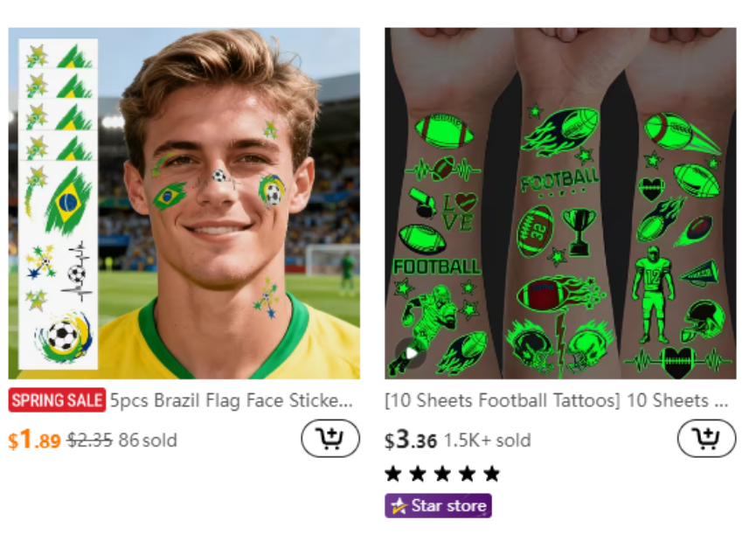Image resolution: width=756 pixels, height=541 pixels.
Task: Click the fifth star of the rating
Action: [492, 474]
